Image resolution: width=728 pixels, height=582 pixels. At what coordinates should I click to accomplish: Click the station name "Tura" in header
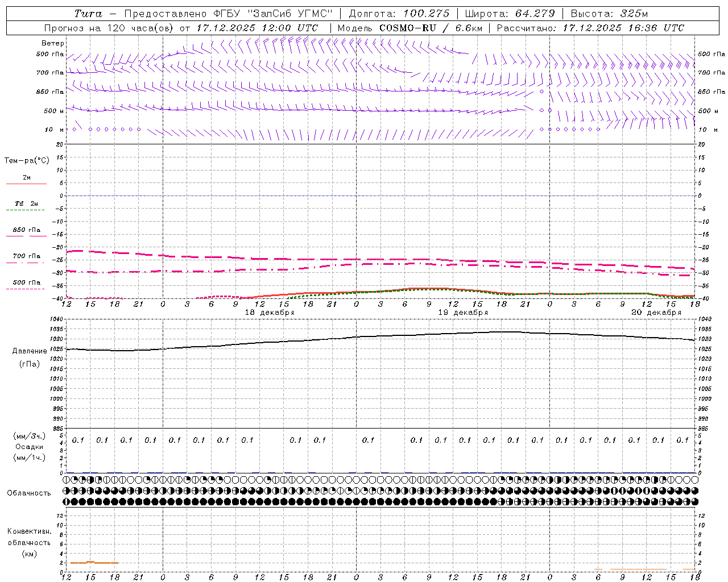click(x=88, y=14)
